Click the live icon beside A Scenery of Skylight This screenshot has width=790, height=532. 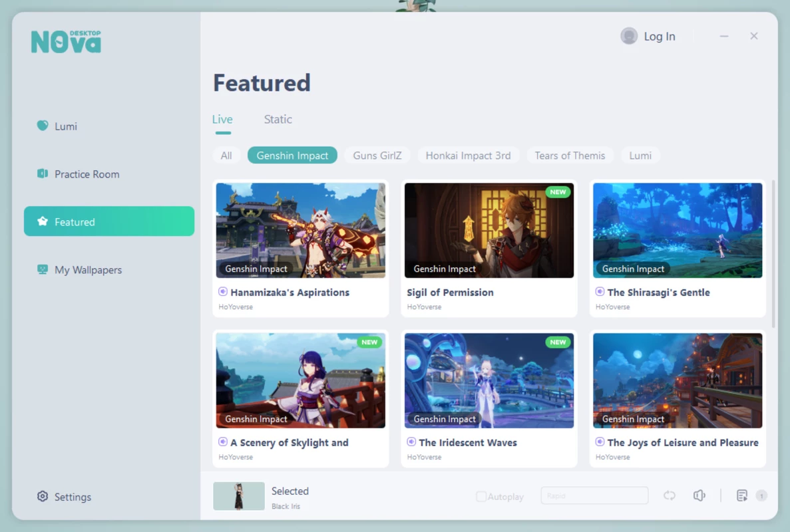tap(223, 442)
